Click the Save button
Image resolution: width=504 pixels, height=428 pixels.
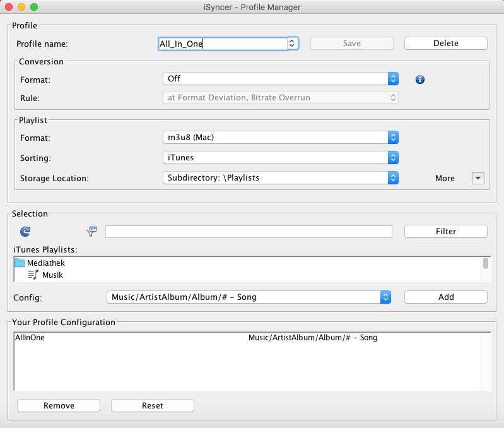point(351,44)
